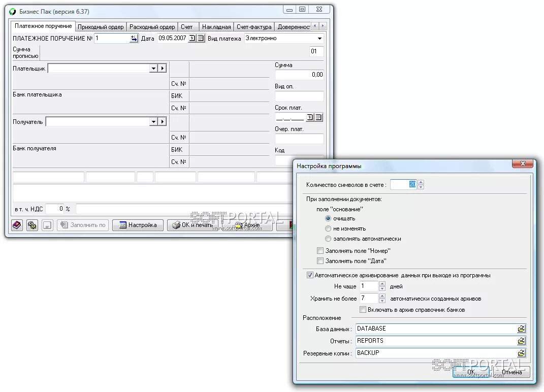The width and height of the screenshot is (544, 392).
Task: Select the 'заполнять автоматически' radio option
Action: (x=328, y=239)
